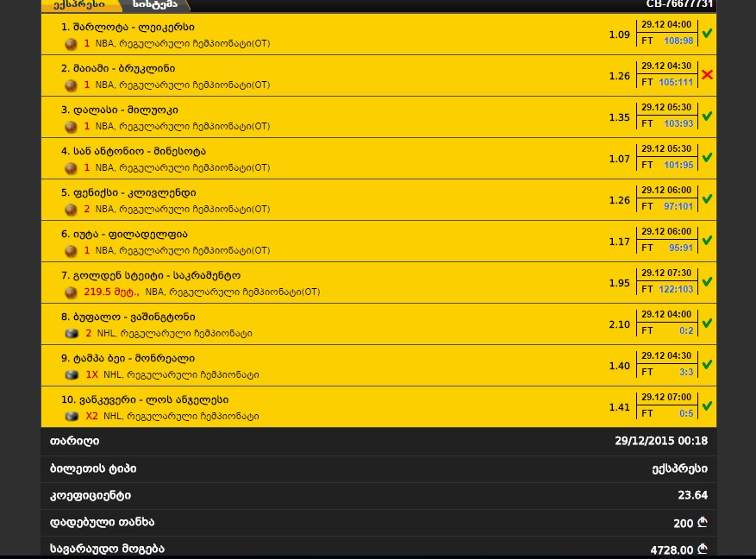Click the ticket number CB-76677731

pyautogui.click(x=679, y=4)
